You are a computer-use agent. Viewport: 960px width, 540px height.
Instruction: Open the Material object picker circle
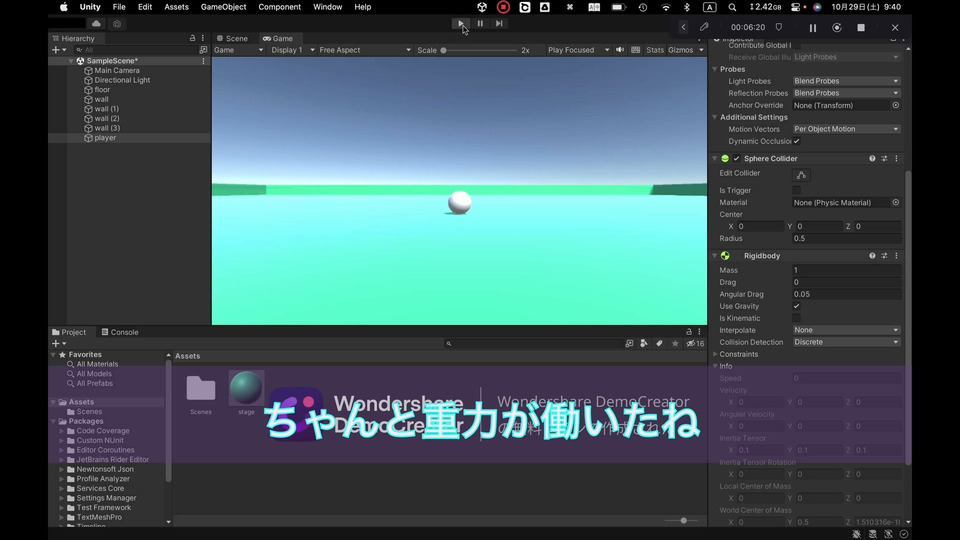click(895, 202)
